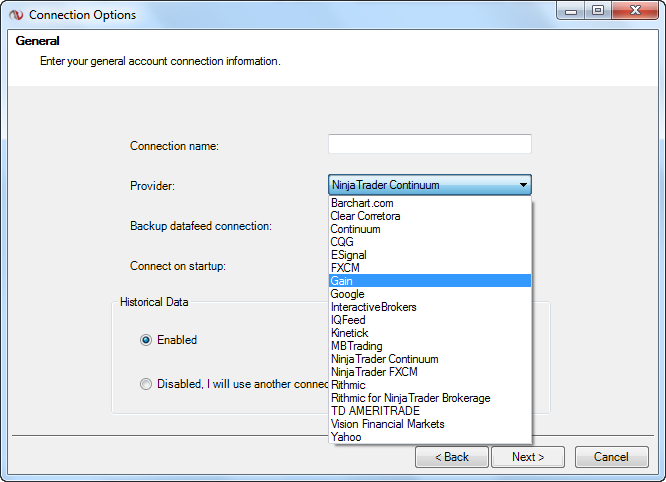Image resolution: width=666 pixels, height=482 pixels.
Task: Proceed with the Next button
Action: tap(528, 457)
